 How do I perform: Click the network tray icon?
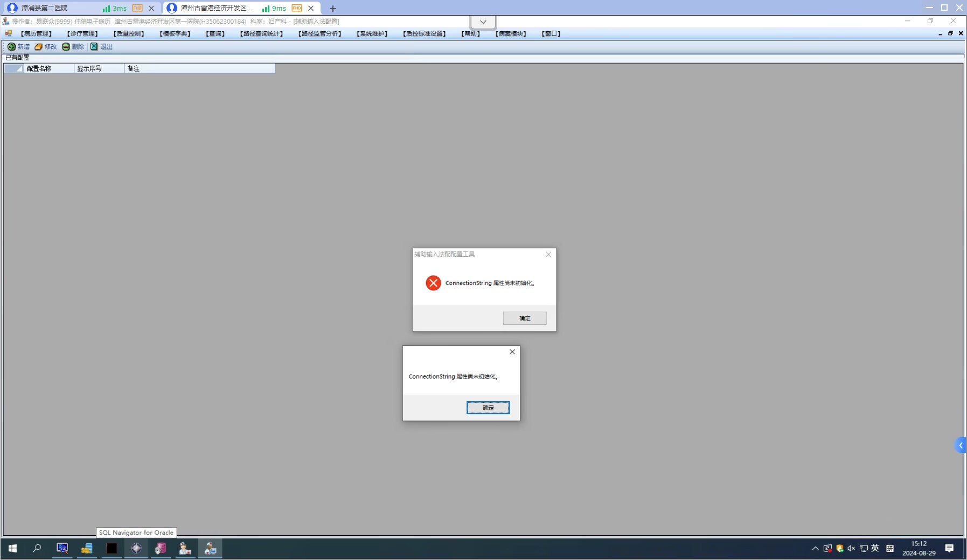[x=864, y=548]
